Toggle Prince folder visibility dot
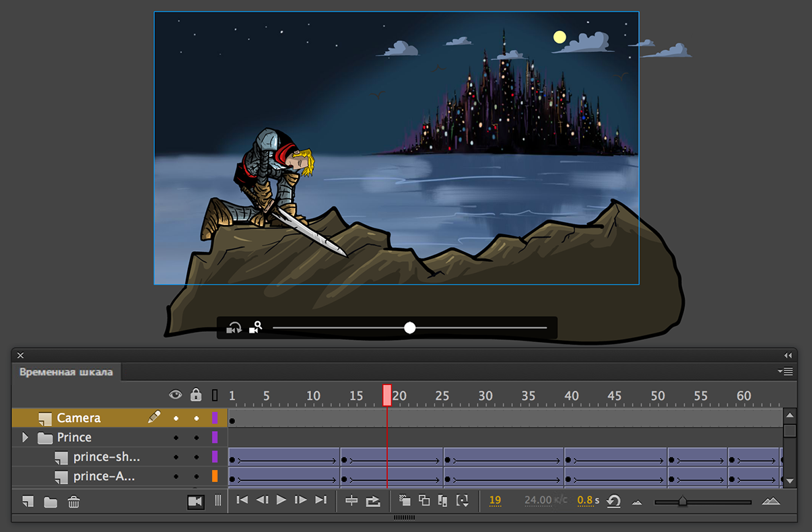The width and height of the screenshot is (812, 532). (x=176, y=438)
